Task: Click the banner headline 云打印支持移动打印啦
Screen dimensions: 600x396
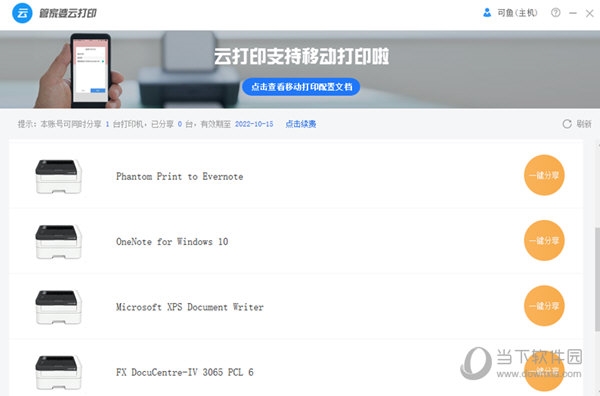Action: pos(302,56)
